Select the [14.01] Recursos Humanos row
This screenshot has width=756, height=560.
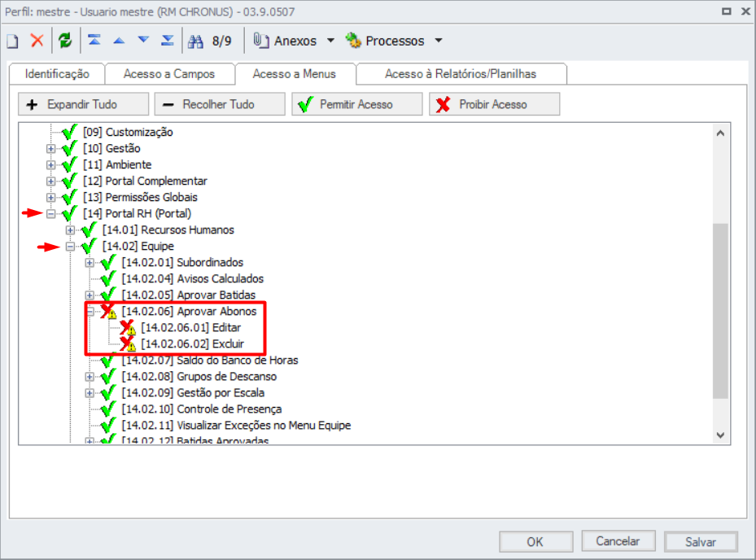(168, 230)
